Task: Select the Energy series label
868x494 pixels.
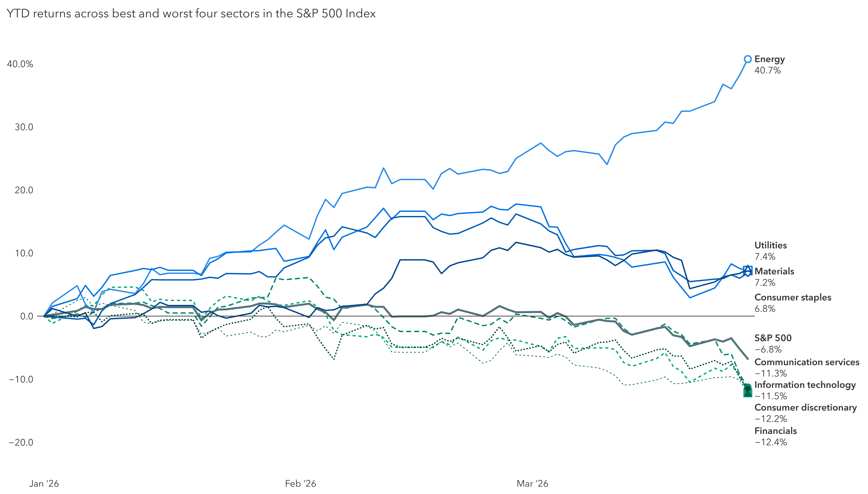Action: 769,59
